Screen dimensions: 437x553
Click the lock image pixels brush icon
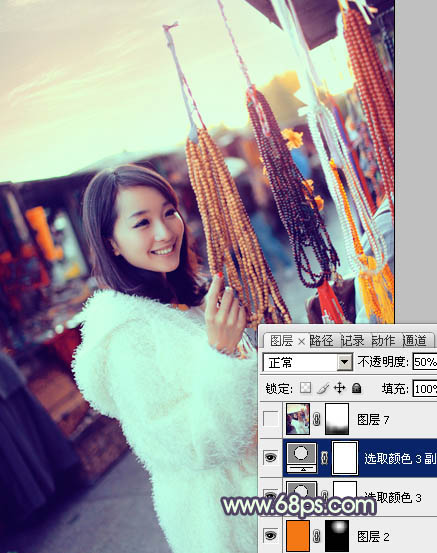(323, 388)
